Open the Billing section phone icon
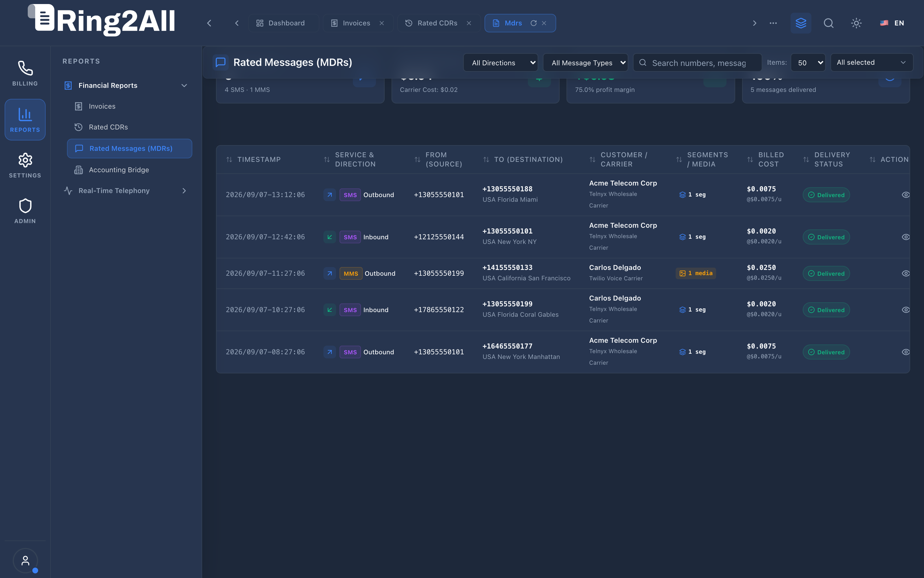 (25, 73)
